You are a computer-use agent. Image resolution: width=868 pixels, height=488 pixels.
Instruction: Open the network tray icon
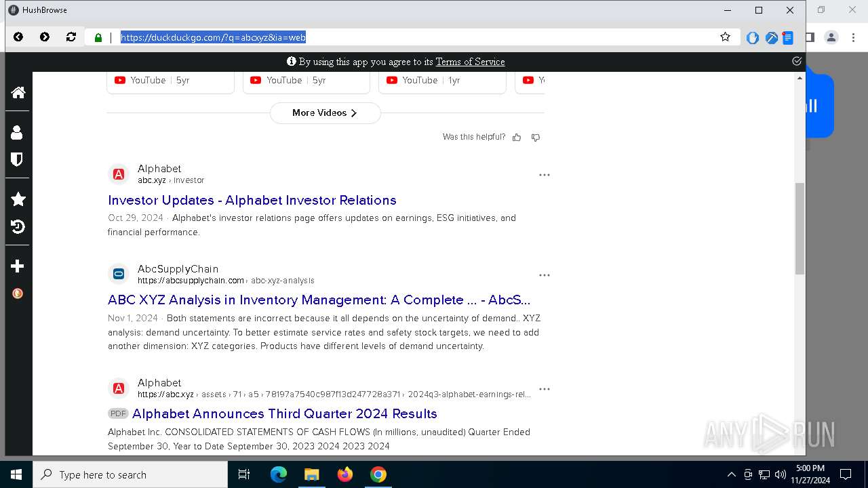(764, 474)
